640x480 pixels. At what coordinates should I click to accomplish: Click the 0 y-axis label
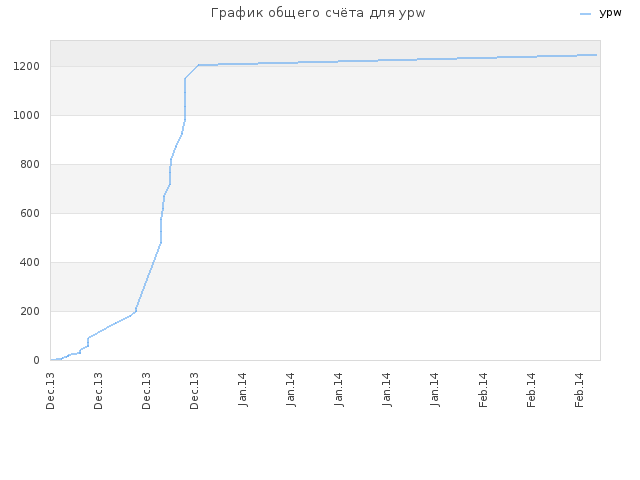point(36,360)
